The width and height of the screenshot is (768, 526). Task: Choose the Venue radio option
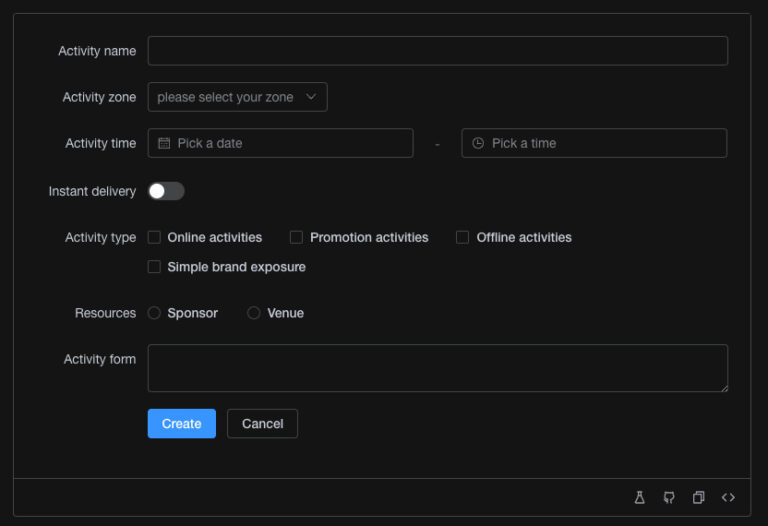(x=254, y=313)
